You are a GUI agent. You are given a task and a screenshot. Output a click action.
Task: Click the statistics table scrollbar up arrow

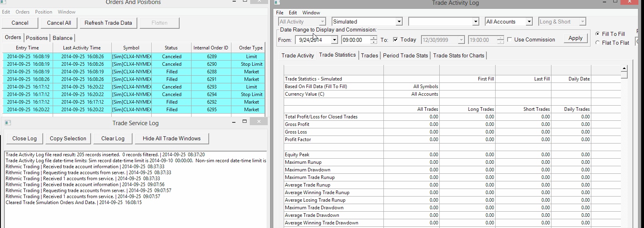click(x=624, y=68)
